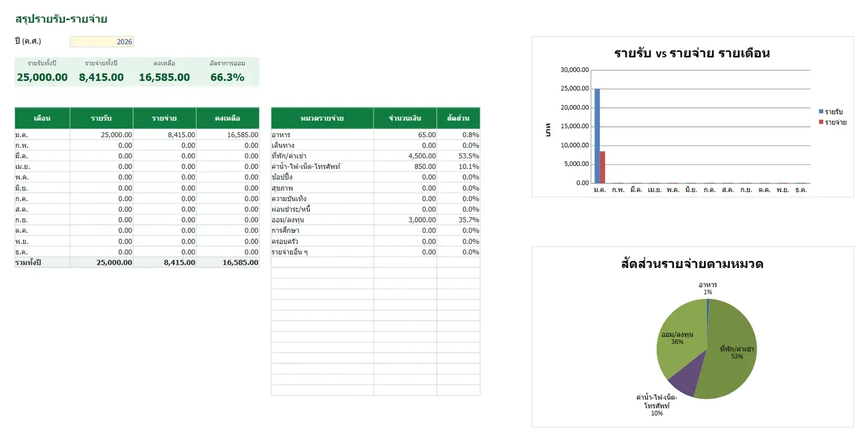This screenshot has width=868, height=442.
Task: Click the pie chart title สัดส่วนรายจ่ายตามหมวด
Action: tap(692, 264)
